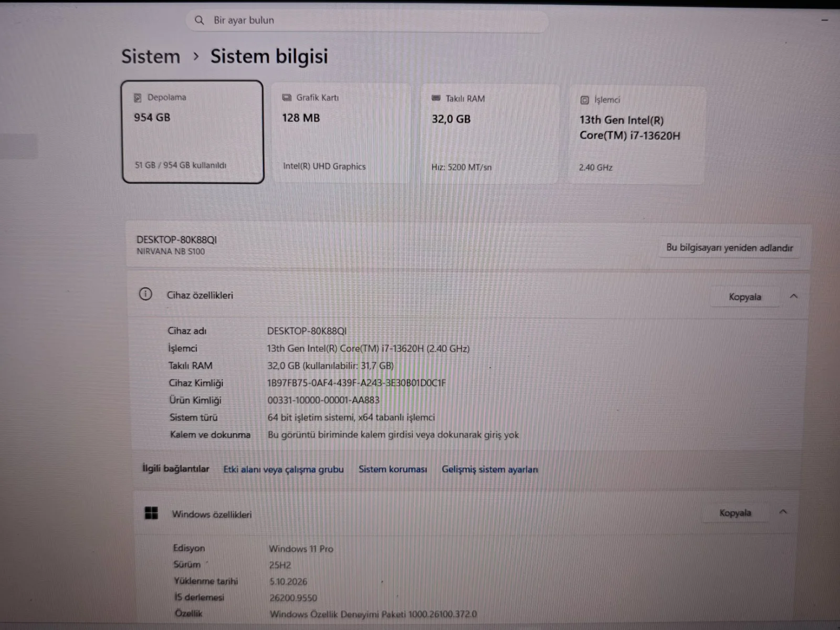The image size is (840, 630).
Task: Click the Depolama storage icon
Action: (138, 98)
